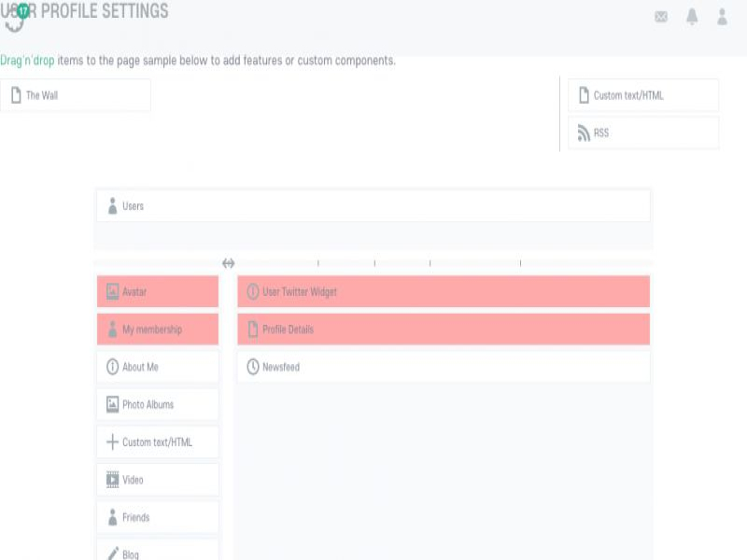747x560 pixels.
Task: Click the Video film icon
Action: click(x=113, y=480)
